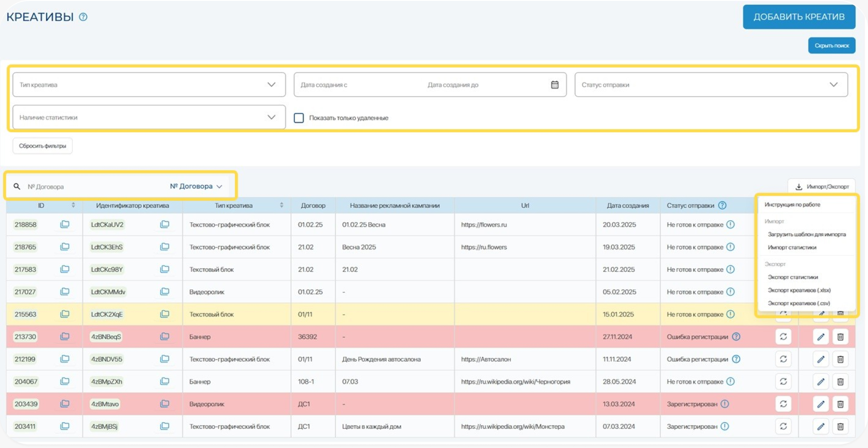Click Видеоролик type in row 217027
The image size is (868, 448).
207,292
